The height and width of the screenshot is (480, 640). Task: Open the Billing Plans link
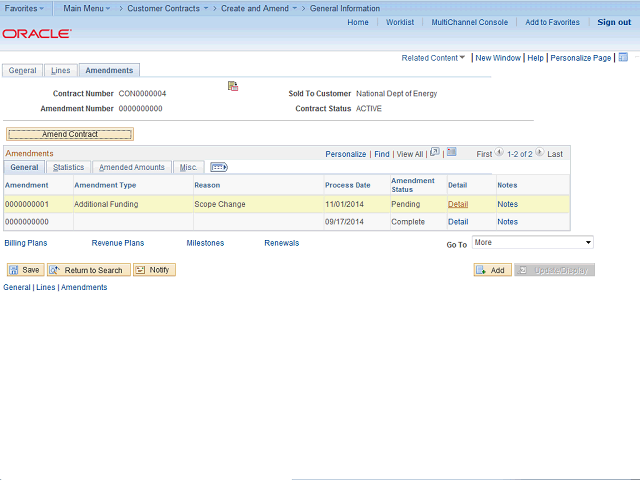pyautogui.click(x=26, y=243)
